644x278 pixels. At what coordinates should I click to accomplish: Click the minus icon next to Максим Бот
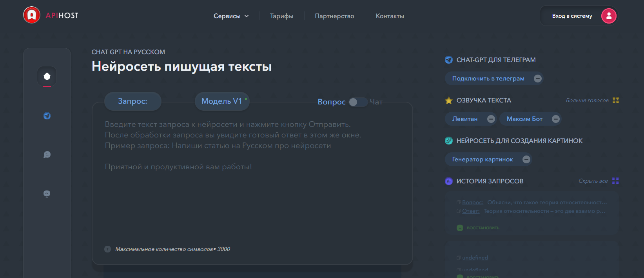pos(555,119)
